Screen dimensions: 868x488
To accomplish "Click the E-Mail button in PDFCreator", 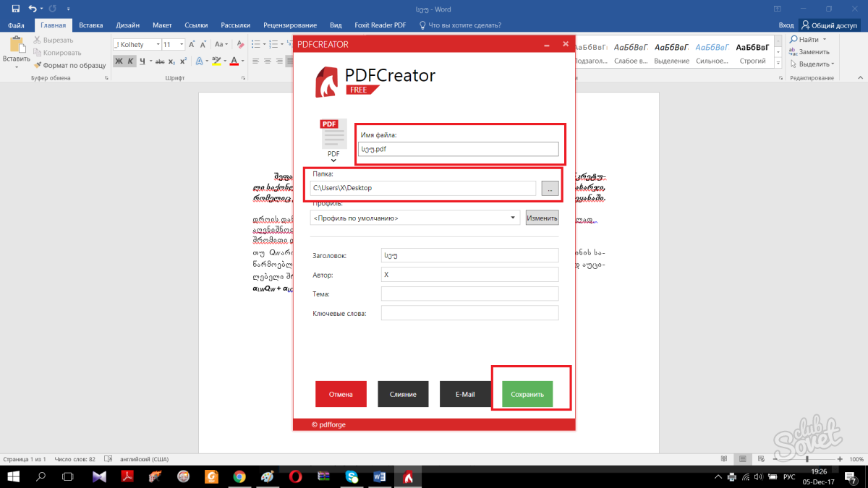I will click(465, 394).
